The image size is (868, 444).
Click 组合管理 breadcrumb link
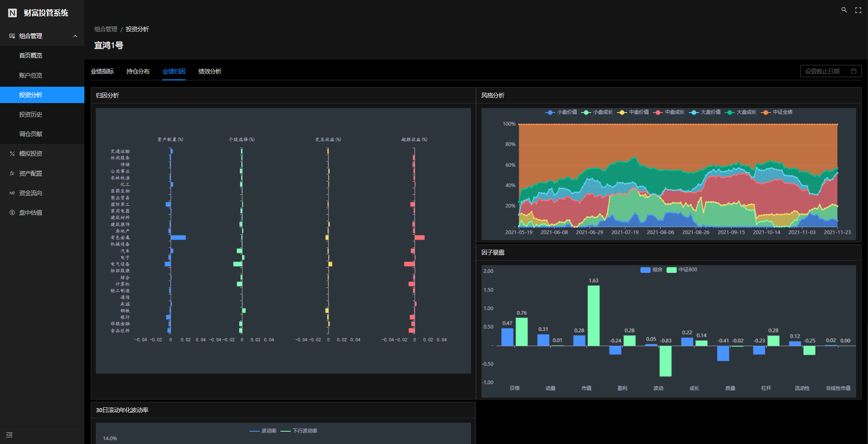(106, 29)
